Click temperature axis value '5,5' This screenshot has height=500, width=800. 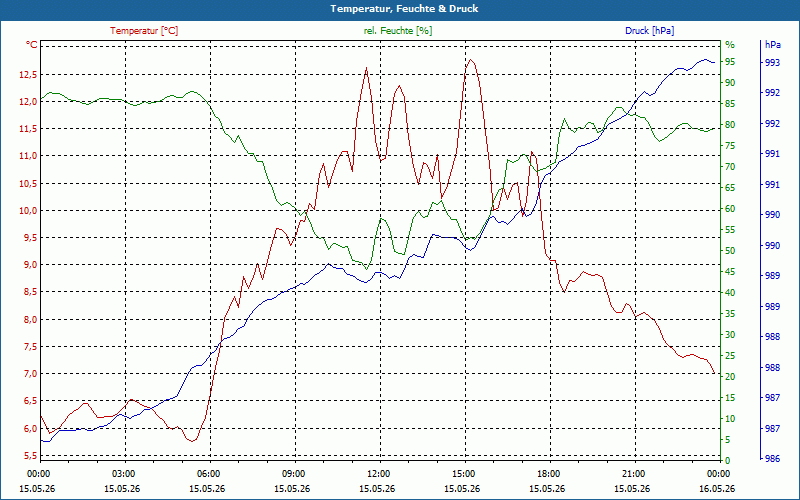(x=30, y=456)
